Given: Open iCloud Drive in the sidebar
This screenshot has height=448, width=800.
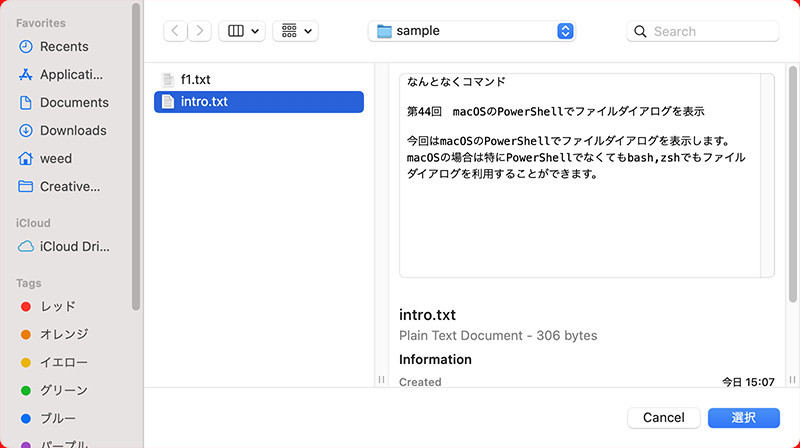Looking at the screenshot, I should pos(64,246).
